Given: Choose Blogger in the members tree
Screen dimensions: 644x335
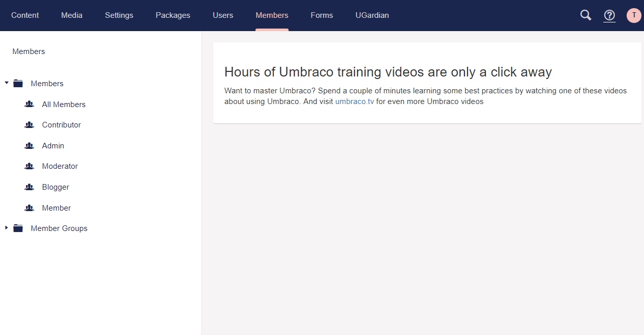Looking at the screenshot, I should [56, 187].
